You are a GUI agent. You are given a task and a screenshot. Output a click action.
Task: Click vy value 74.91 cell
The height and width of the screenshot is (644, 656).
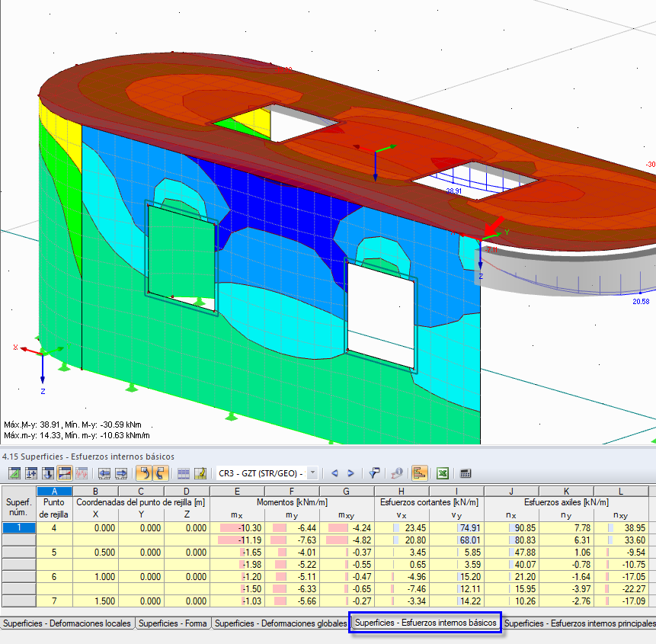(x=456, y=527)
